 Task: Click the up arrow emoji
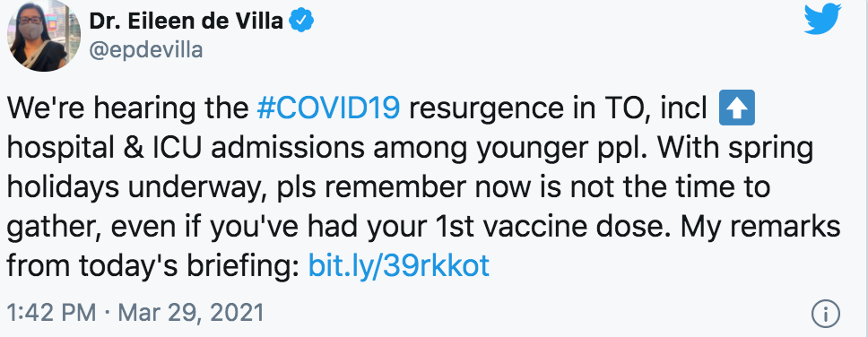pos(736,108)
